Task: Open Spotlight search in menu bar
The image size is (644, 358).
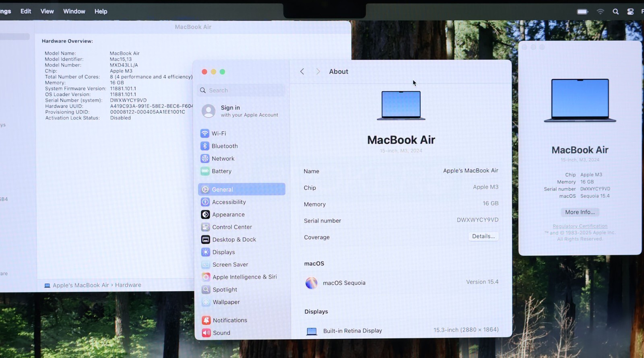Action: (x=615, y=12)
